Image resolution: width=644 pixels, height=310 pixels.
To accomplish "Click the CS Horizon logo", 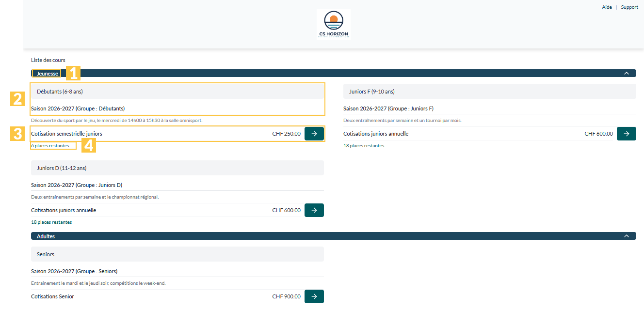I will [334, 24].
